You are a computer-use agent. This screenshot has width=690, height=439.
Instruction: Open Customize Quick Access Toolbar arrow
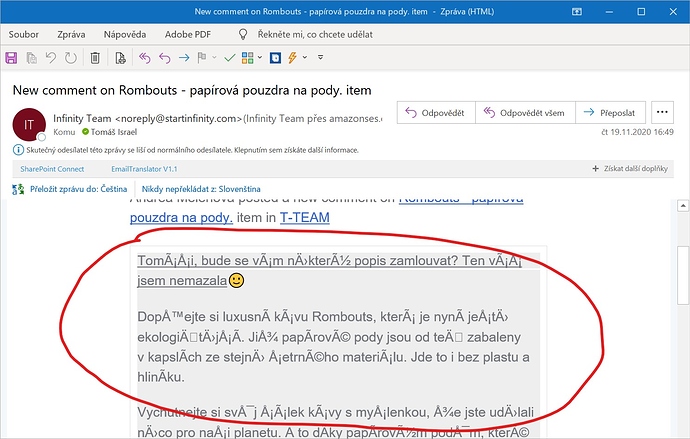[x=320, y=57]
